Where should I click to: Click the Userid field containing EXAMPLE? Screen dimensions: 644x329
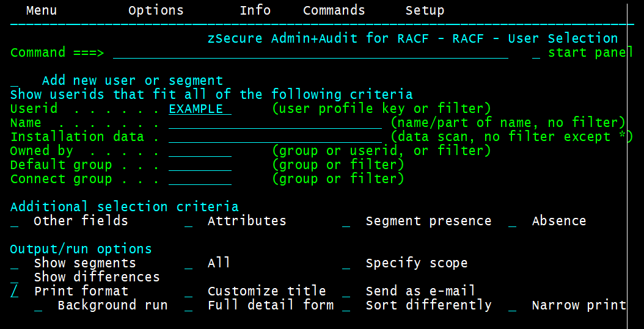click(200, 109)
